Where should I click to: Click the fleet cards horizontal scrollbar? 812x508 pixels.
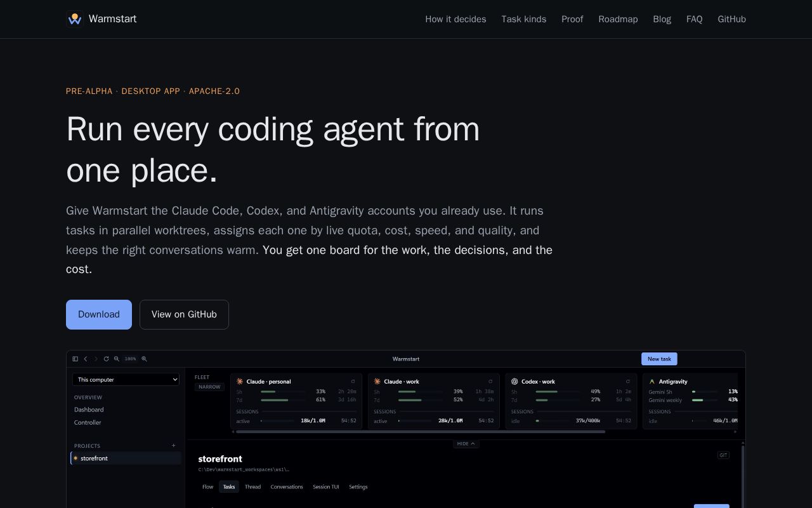tap(421, 432)
